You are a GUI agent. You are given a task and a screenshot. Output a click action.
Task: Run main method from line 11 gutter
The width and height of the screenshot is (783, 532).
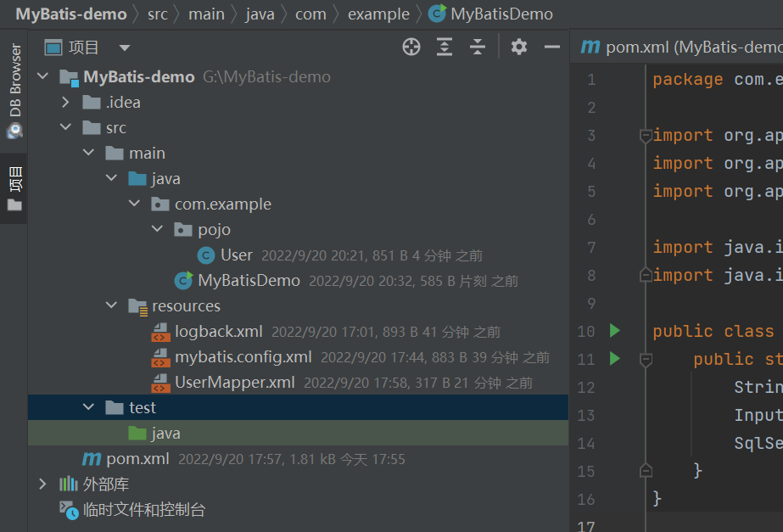tap(615, 358)
